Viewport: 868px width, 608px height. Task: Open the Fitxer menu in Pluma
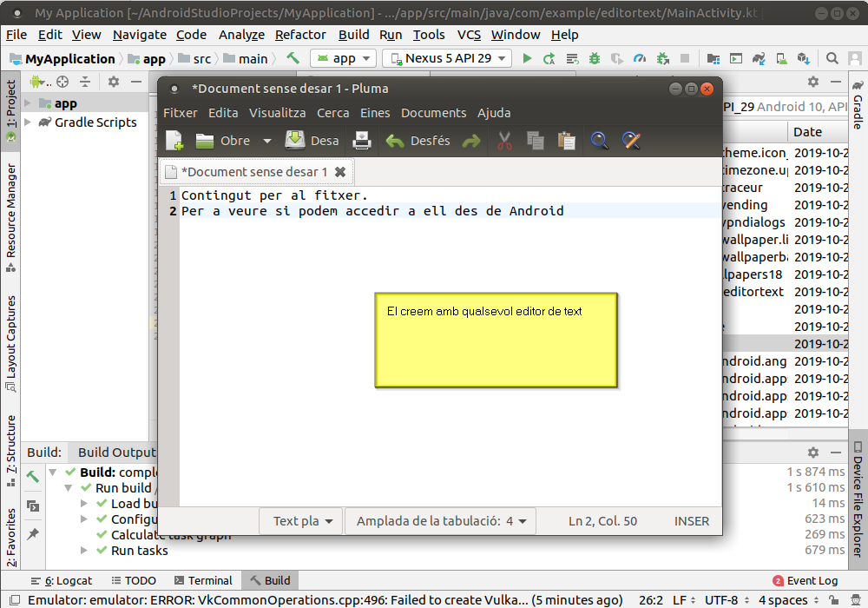[180, 113]
